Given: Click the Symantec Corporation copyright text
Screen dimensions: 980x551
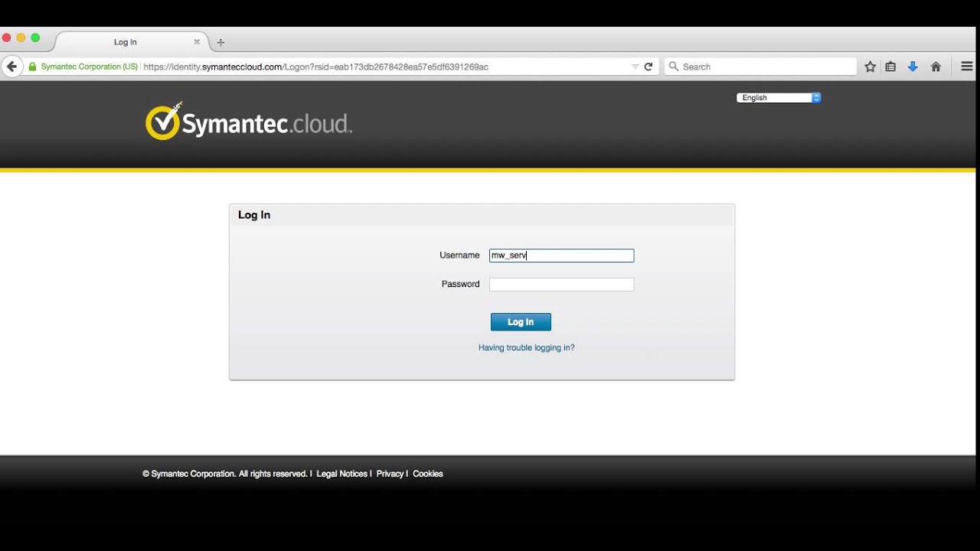Looking at the screenshot, I should click(x=225, y=474).
